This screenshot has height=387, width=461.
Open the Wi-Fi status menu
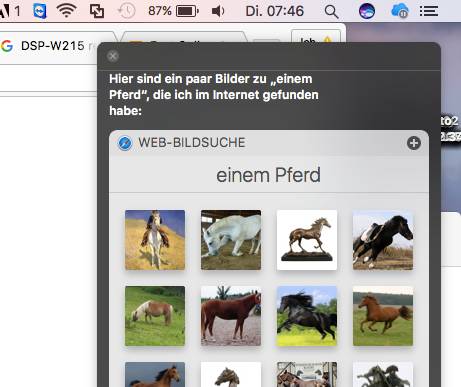click(67, 11)
